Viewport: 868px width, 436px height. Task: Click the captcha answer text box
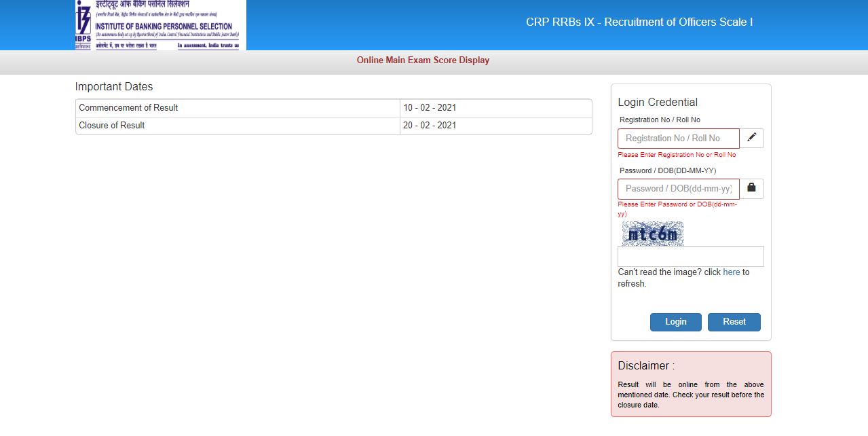690,256
